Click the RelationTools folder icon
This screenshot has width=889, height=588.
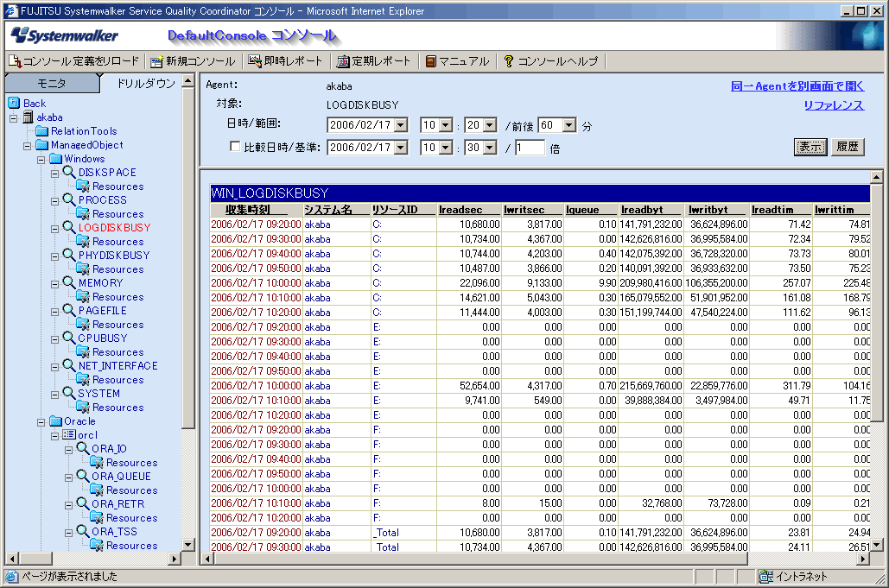[42, 131]
